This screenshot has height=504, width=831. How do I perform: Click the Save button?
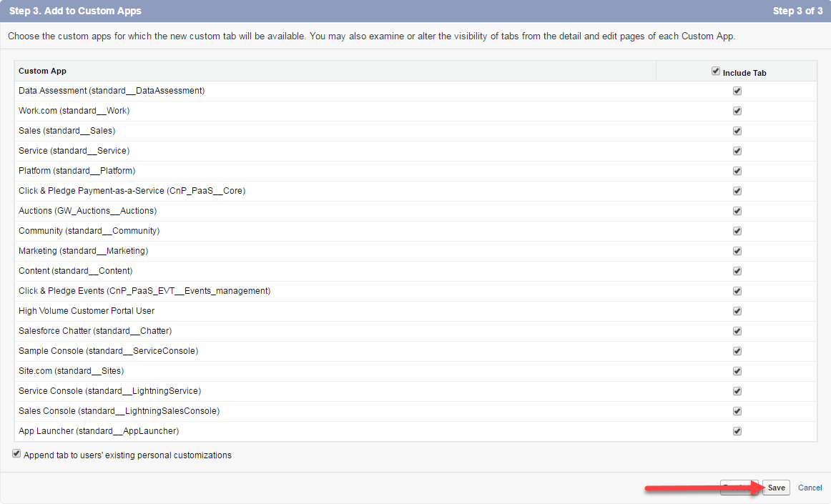(x=777, y=488)
